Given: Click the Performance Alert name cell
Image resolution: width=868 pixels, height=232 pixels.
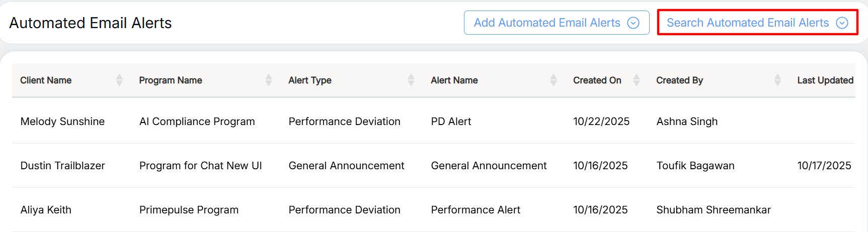Looking at the screenshot, I should 476,210.
